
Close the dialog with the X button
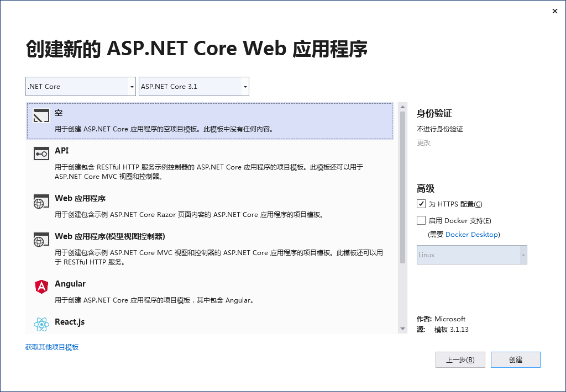click(555, 11)
